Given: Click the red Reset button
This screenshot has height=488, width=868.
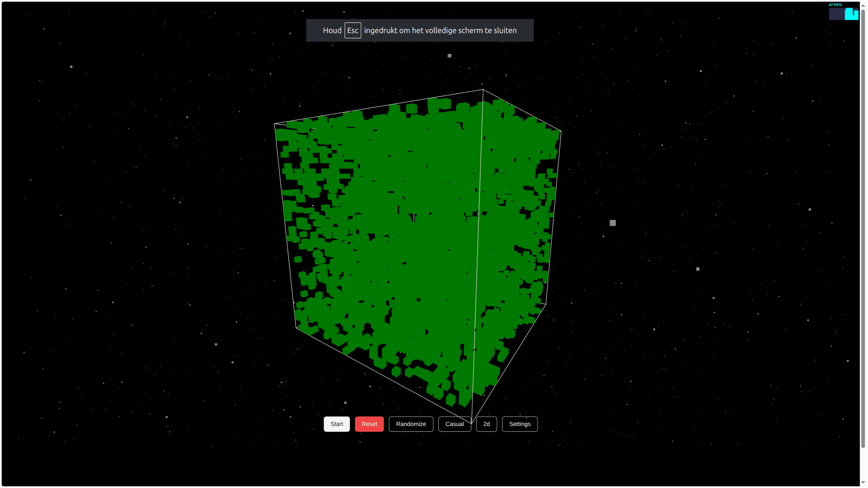Looking at the screenshot, I should (369, 424).
